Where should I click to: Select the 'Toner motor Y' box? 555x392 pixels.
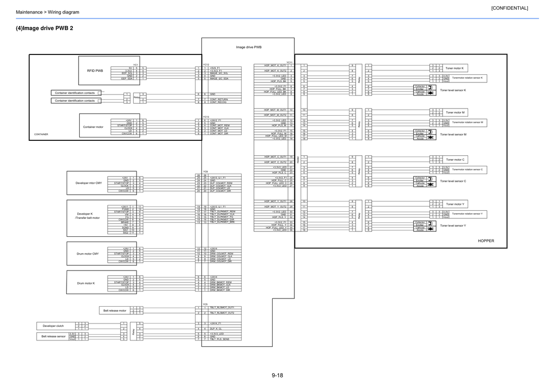[455, 204]
